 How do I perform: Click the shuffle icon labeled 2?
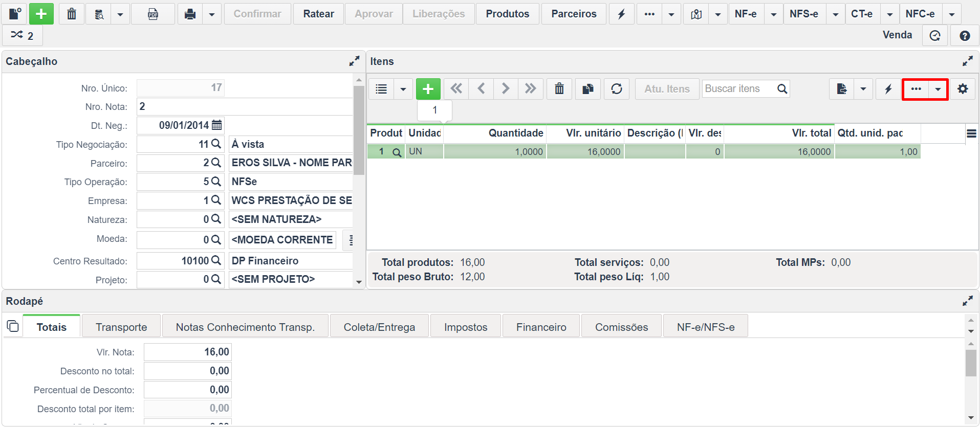[x=22, y=35]
